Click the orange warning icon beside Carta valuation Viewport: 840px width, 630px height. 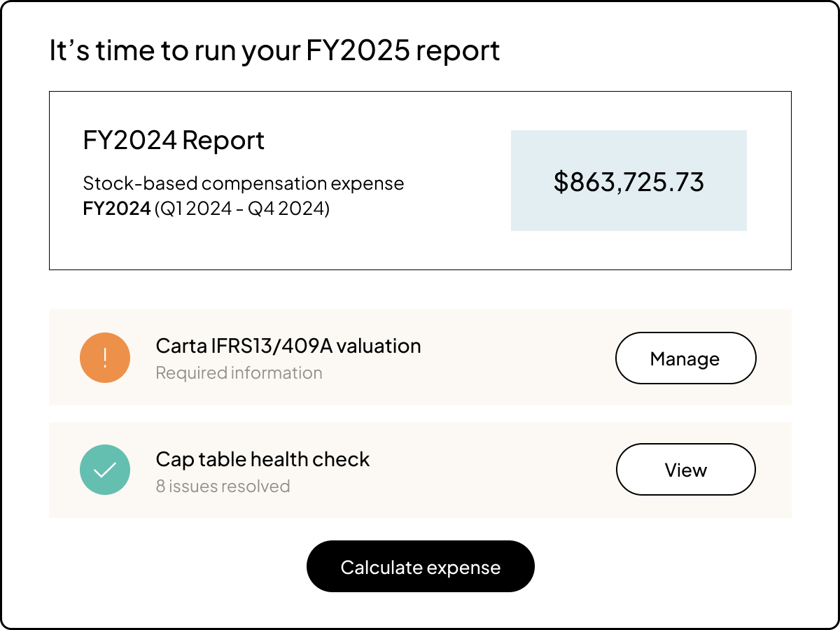pos(104,358)
